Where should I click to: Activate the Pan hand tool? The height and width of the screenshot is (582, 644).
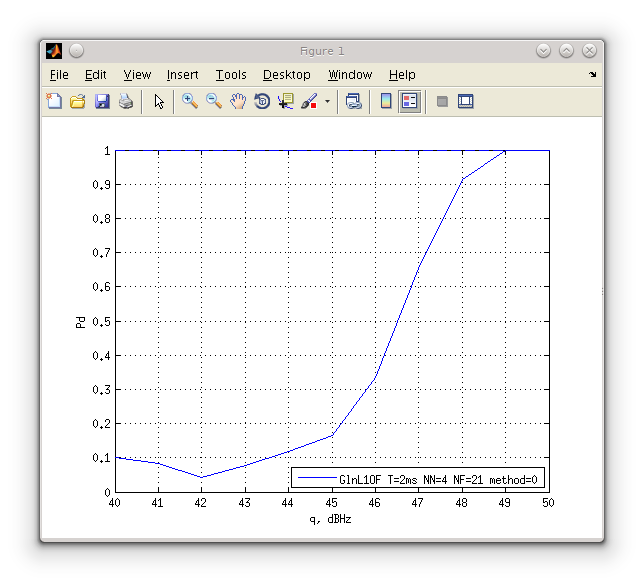click(x=238, y=101)
